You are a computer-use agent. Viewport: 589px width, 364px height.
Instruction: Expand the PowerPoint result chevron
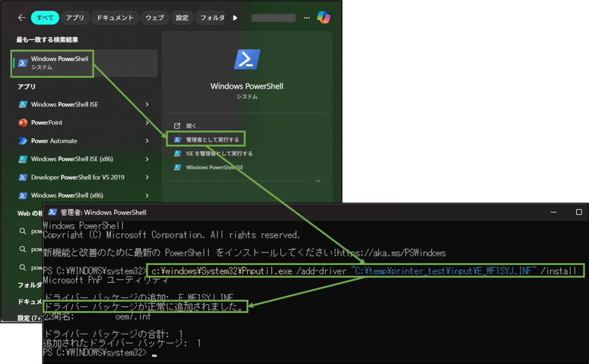(x=147, y=123)
